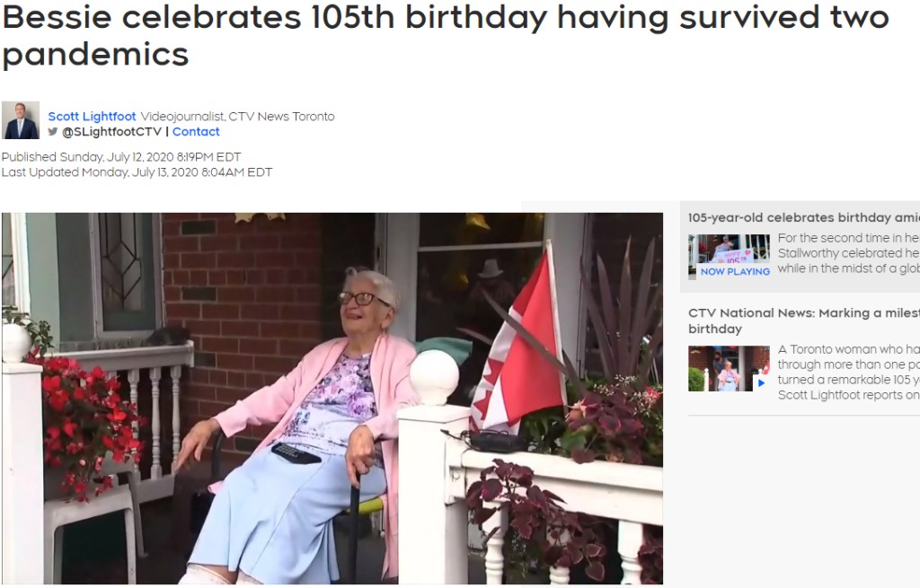Click the 'Videojournalist, CTV News Toronto' text
The width and height of the screenshot is (920, 588).
pos(237,117)
